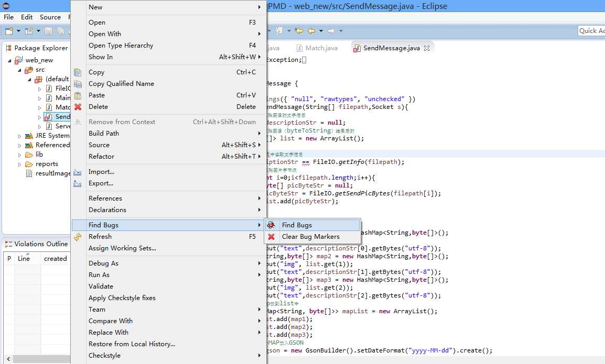This screenshot has height=364, width=605.
Task: Select the Referenced Libraries icon
Action: click(x=29, y=146)
